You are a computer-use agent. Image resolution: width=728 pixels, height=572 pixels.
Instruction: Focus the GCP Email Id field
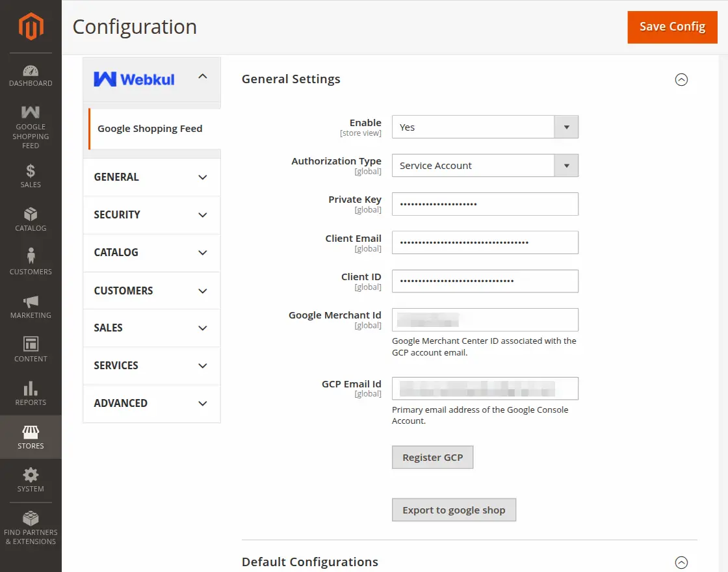[485, 388]
